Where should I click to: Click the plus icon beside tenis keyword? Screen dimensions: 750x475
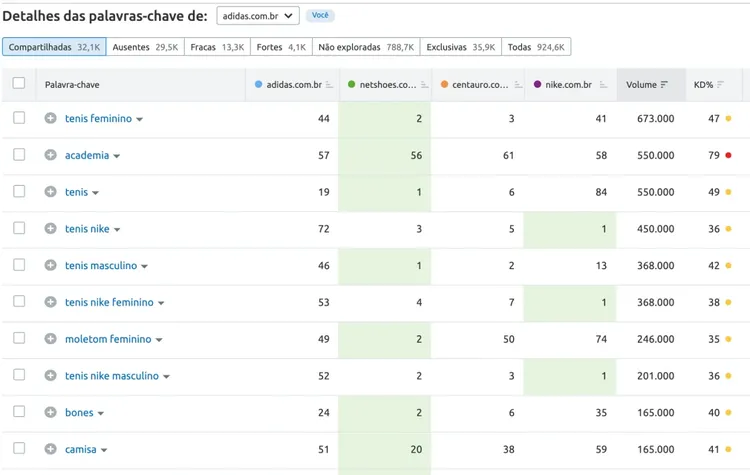pos(50,191)
